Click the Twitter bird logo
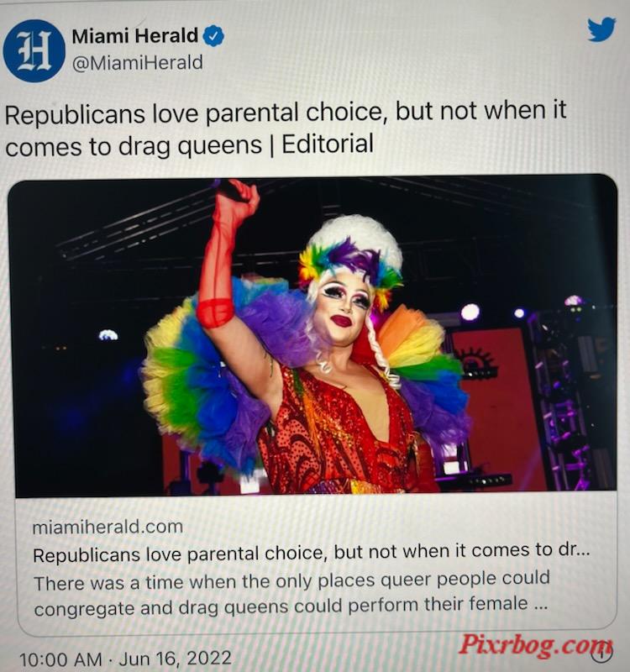 pyautogui.click(x=601, y=29)
